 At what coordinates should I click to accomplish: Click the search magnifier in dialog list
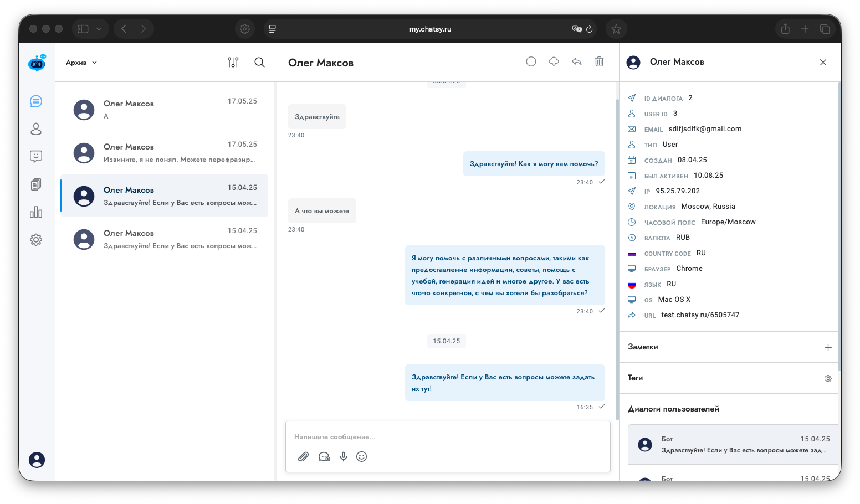click(x=259, y=62)
